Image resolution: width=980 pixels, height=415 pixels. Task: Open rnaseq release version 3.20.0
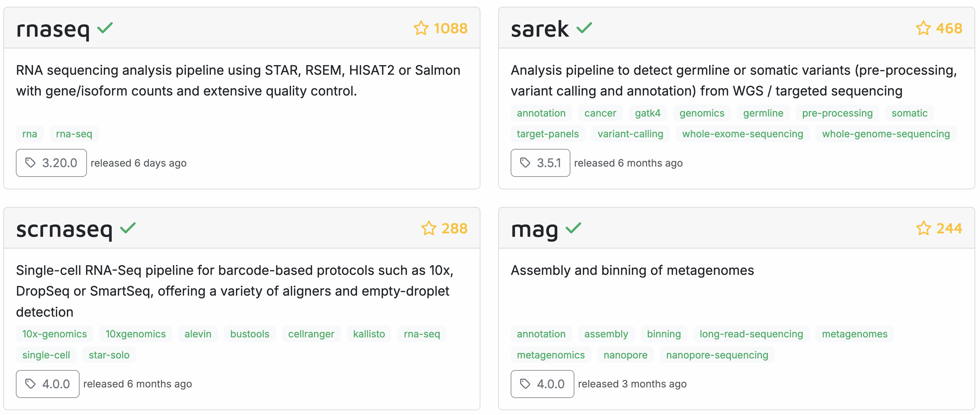pyautogui.click(x=51, y=163)
